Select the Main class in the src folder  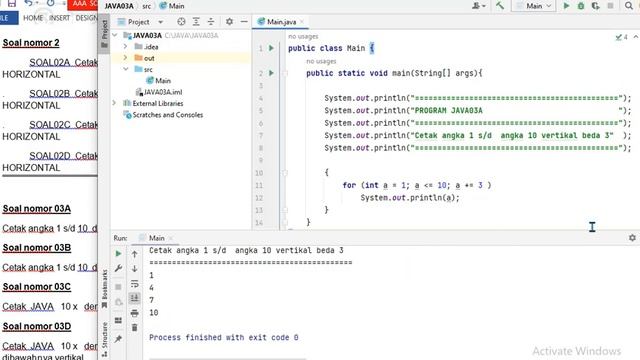[158, 80]
